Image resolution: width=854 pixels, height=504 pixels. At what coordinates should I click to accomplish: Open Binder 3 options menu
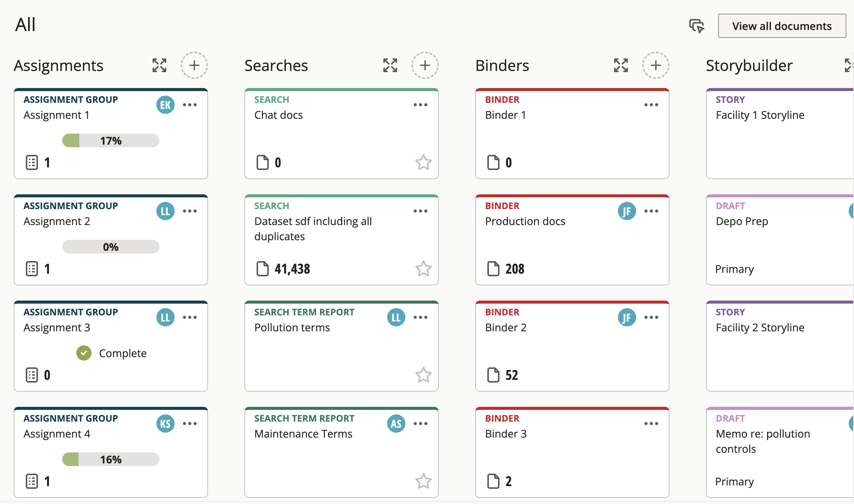(x=651, y=424)
